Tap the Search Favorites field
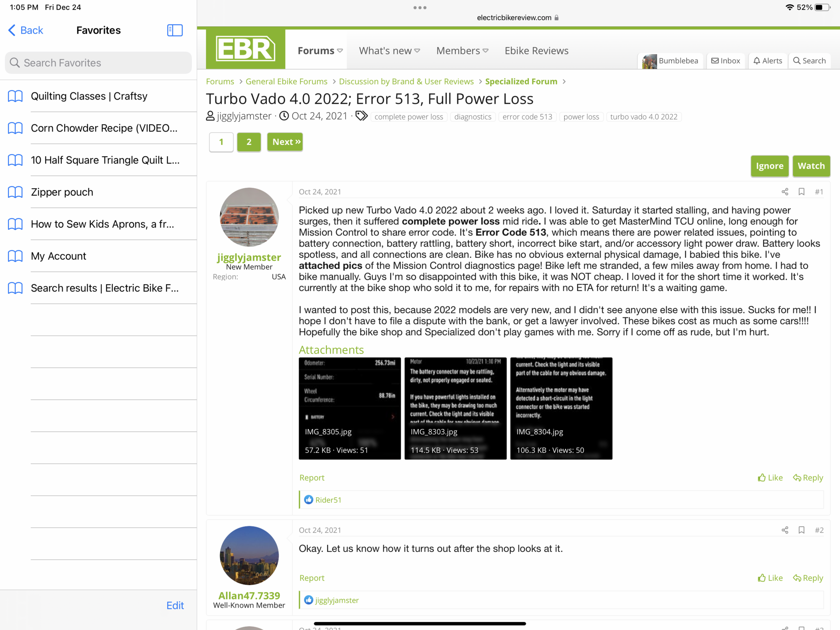The height and width of the screenshot is (630, 840). click(98, 63)
